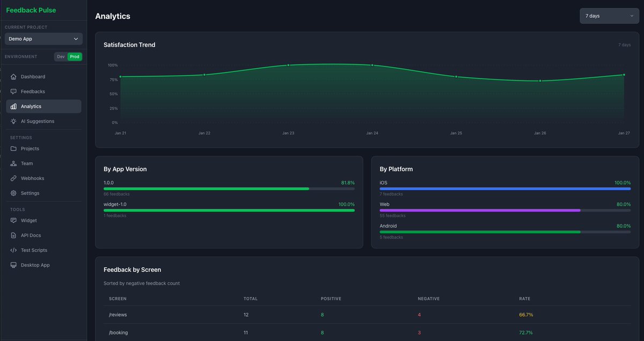644x341 pixels.
Task: Open the API Docs link
Action: [x=43, y=235]
